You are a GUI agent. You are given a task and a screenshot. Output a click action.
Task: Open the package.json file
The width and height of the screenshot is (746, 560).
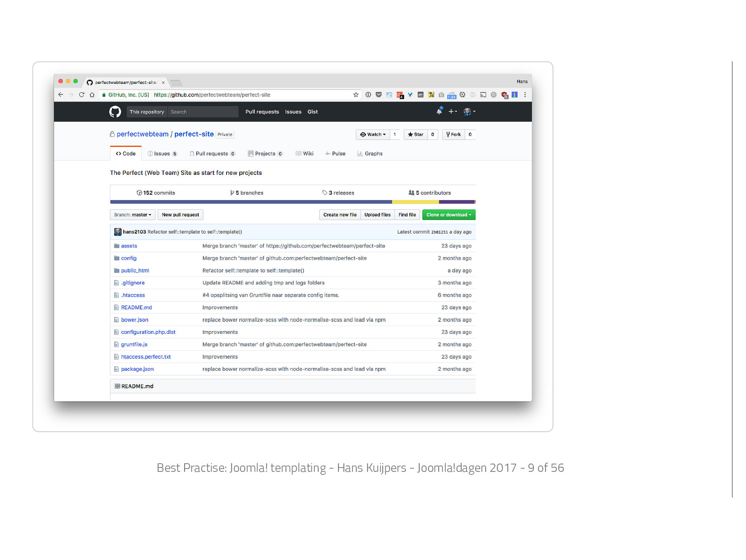[x=138, y=369]
